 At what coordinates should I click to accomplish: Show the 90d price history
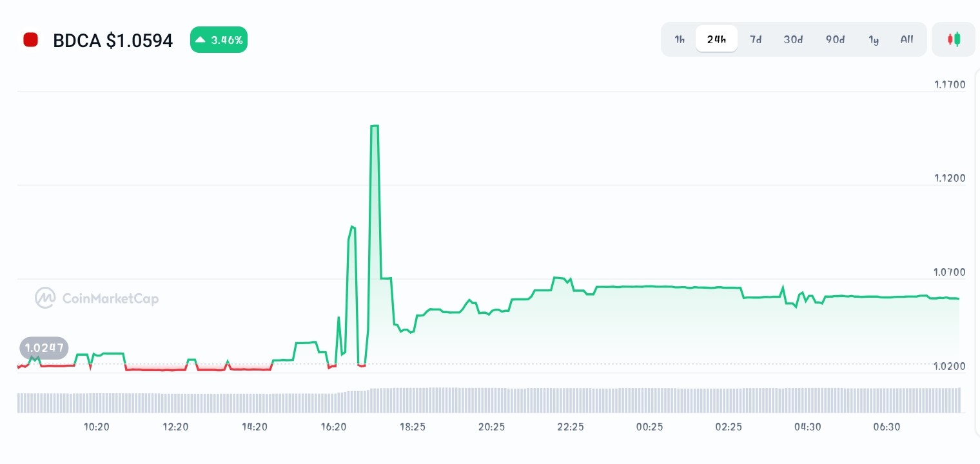pos(835,39)
